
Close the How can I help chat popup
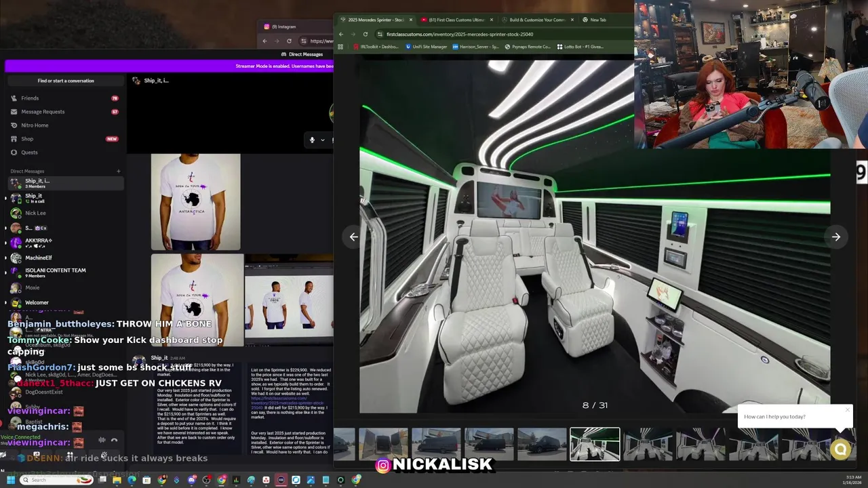click(x=847, y=409)
